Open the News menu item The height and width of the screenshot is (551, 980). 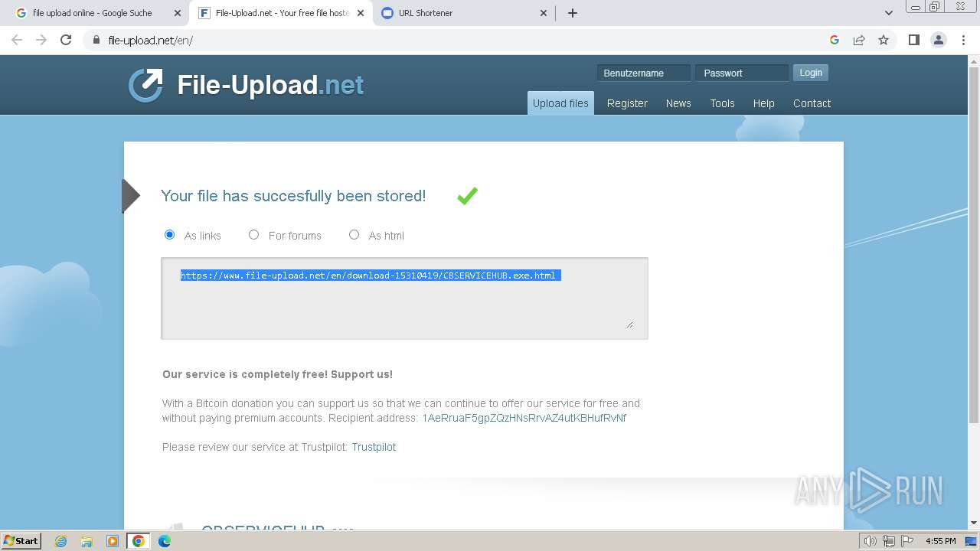point(678,103)
